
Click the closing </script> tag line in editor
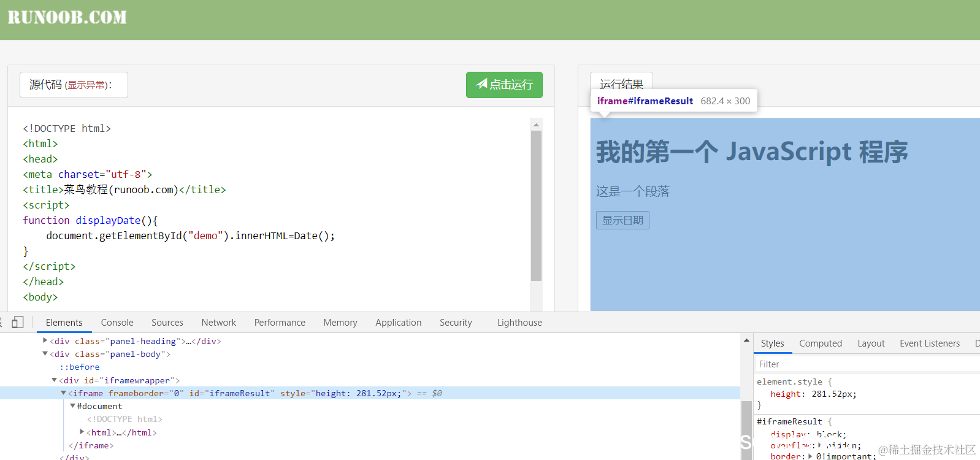(x=49, y=266)
